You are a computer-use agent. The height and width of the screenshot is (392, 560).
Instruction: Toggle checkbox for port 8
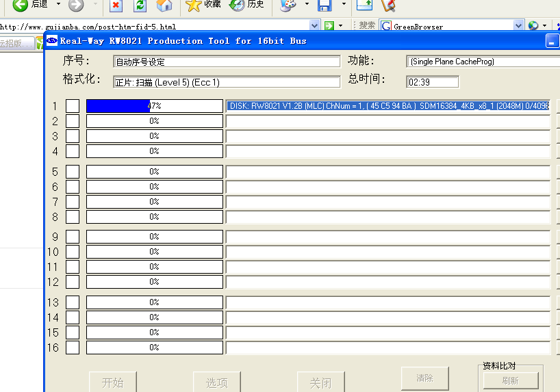click(x=73, y=217)
